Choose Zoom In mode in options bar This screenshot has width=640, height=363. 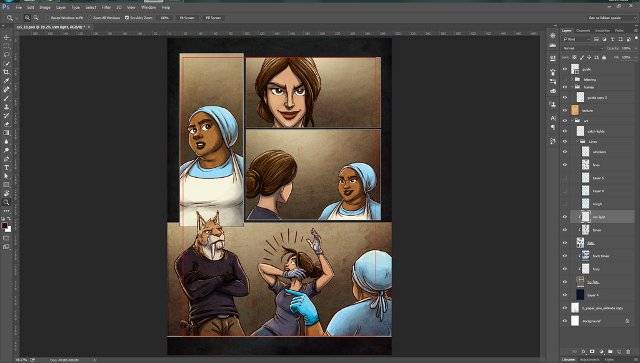click(x=27, y=18)
